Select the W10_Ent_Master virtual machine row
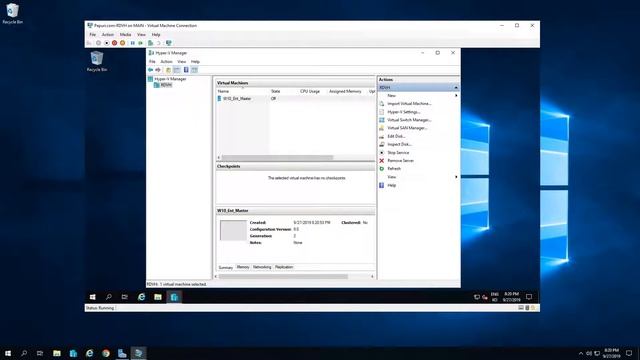The width and height of the screenshot is (640, 360). coord(296,99)
